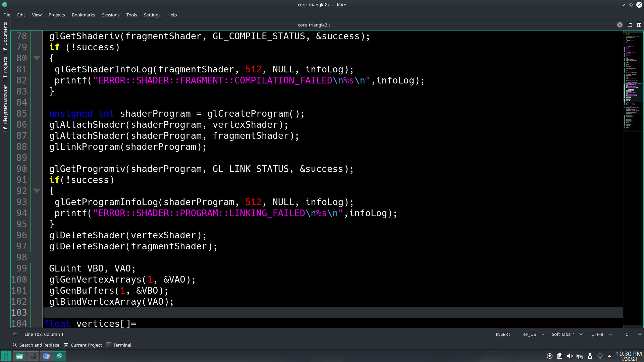Open the Bookmarks menu

[83, 15]
